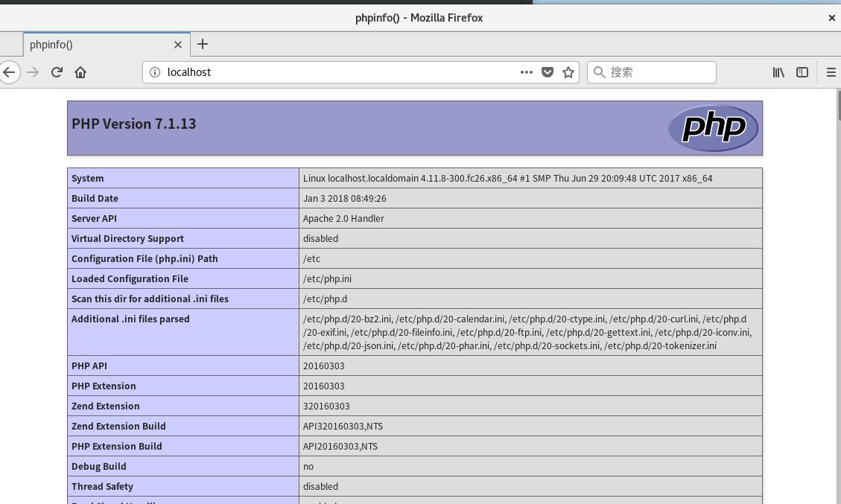841x504 pixels.
Task: Click the System row label
Action: 87,179
